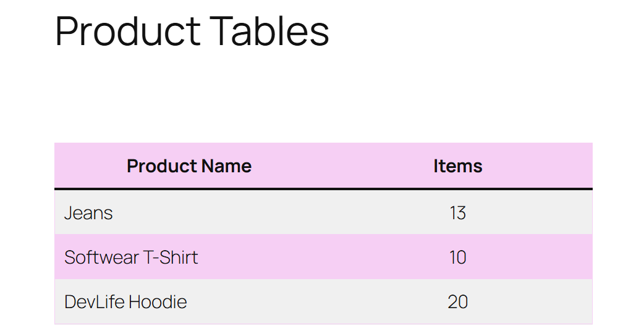Select the "Softwear T-Shirt" product cell
This screenshot has width=644, height=331.
click(131, 258)
